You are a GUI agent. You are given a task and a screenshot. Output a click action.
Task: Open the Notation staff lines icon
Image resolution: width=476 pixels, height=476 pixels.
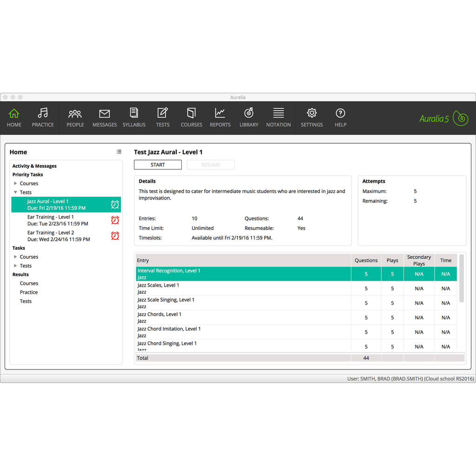[x=278, y=113]
